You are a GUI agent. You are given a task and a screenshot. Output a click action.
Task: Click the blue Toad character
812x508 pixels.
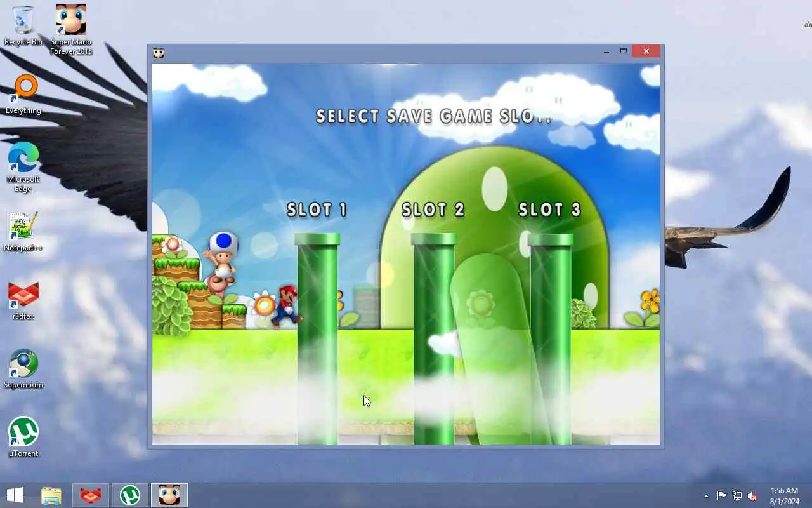point(221,258)
